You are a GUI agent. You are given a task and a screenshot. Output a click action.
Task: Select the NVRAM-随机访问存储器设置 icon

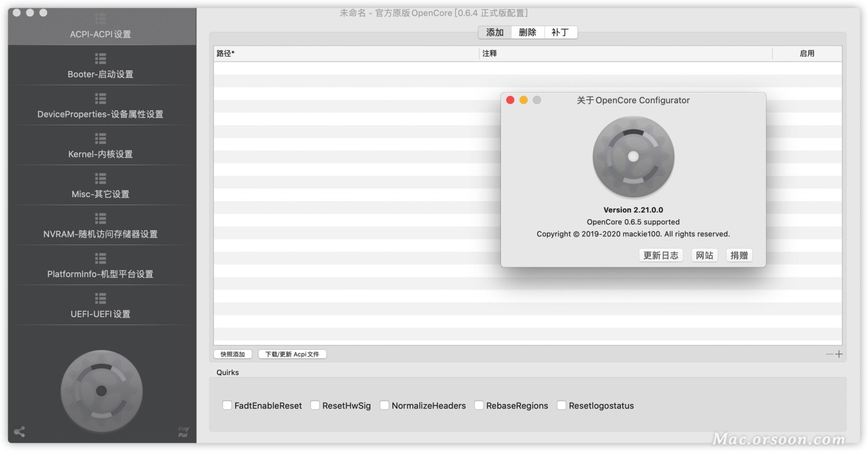(x=100, y=218)
